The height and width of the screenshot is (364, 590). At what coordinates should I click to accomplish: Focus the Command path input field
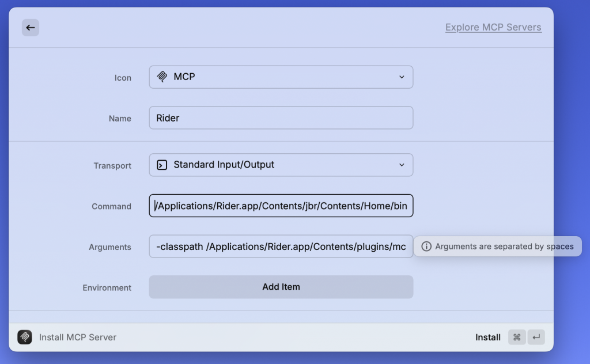pyautogui.click(x=281, y=206)
